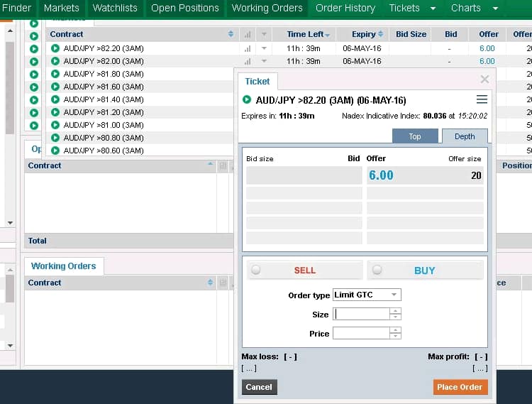The width and height of the screenshot is (532, 404).
Task: Click green play icon for AUD/JPY >81.80
Action: click(x=55, y=74)
